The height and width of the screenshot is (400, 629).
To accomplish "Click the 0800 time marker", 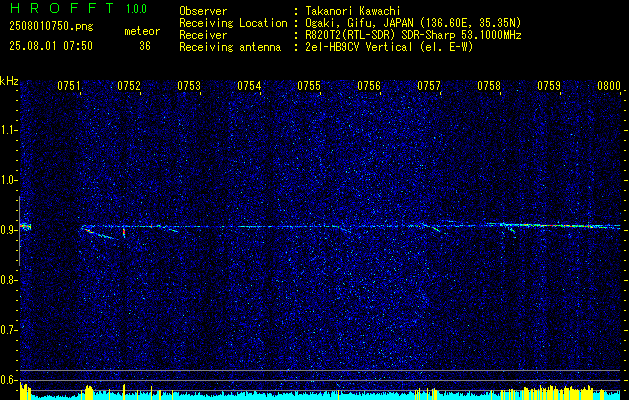I will [x=609, y=86].
